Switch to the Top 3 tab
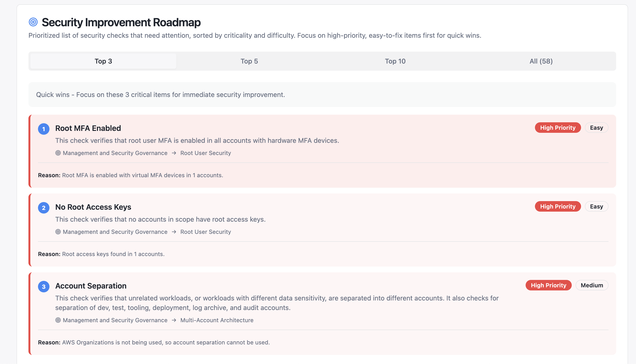The height and width of the screenshot is (364, 636). [x=103, y=61]
